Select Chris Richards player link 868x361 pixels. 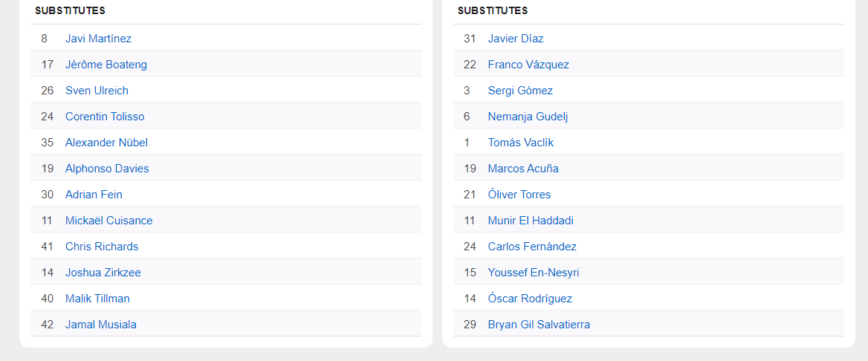tap(102, 247)
